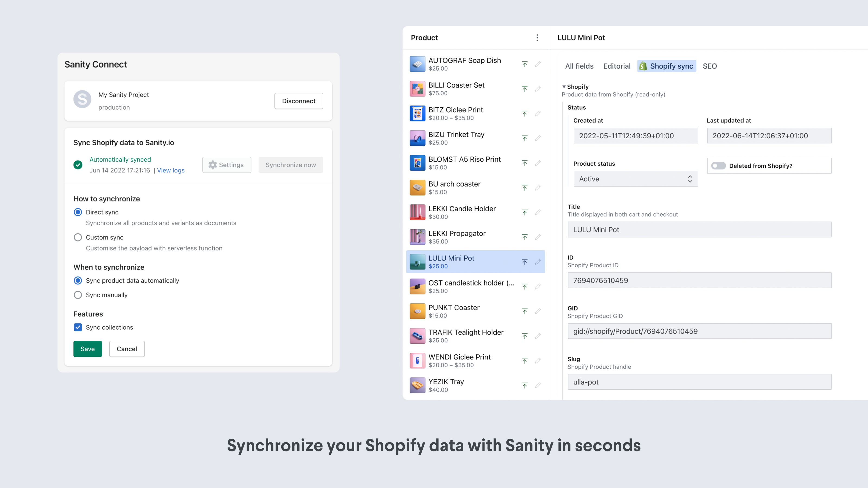Open the BLOMST A5 Riso Print row
Screen dimensions: 868x488
476,163
